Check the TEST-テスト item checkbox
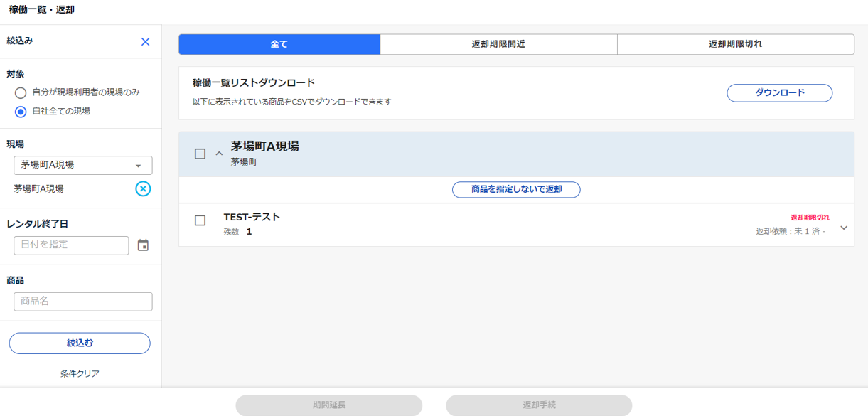Screen dimensions: 868x416 pyautogui.click(x=200, y=220)
